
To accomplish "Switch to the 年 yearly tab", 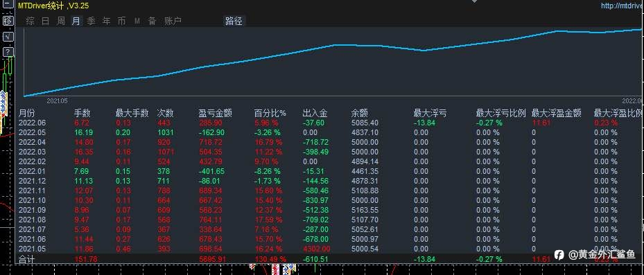I will [x=106, y=21].
